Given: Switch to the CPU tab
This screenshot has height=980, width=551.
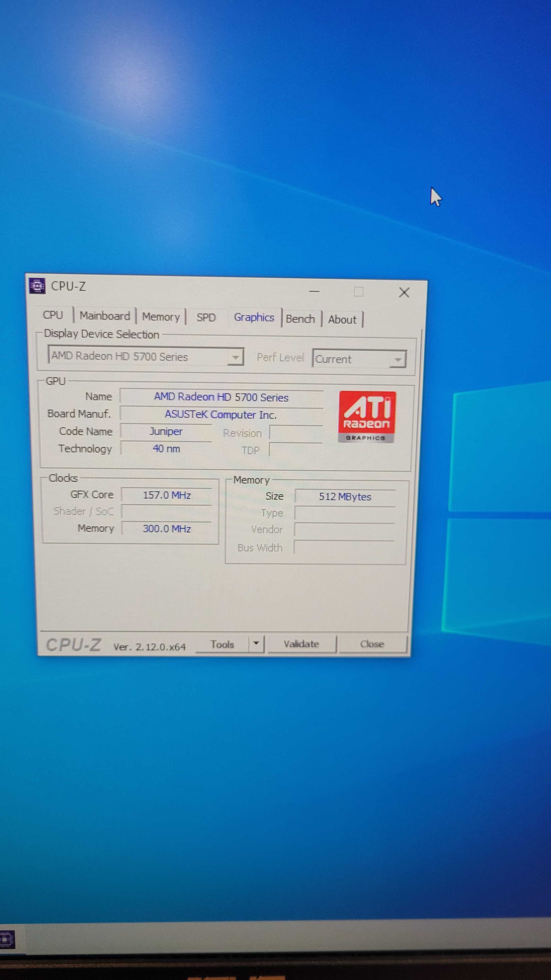Looking at the screenshot, I should click(53, 315).
